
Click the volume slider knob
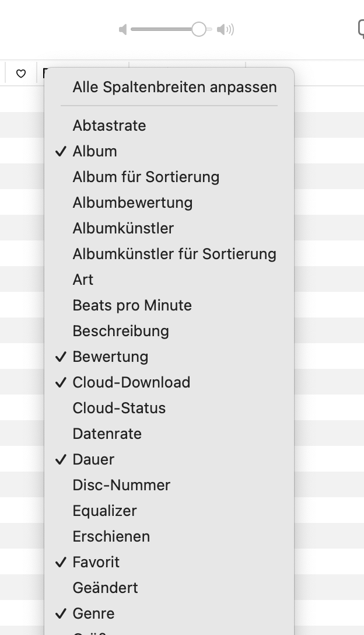(x=199, y=29)
